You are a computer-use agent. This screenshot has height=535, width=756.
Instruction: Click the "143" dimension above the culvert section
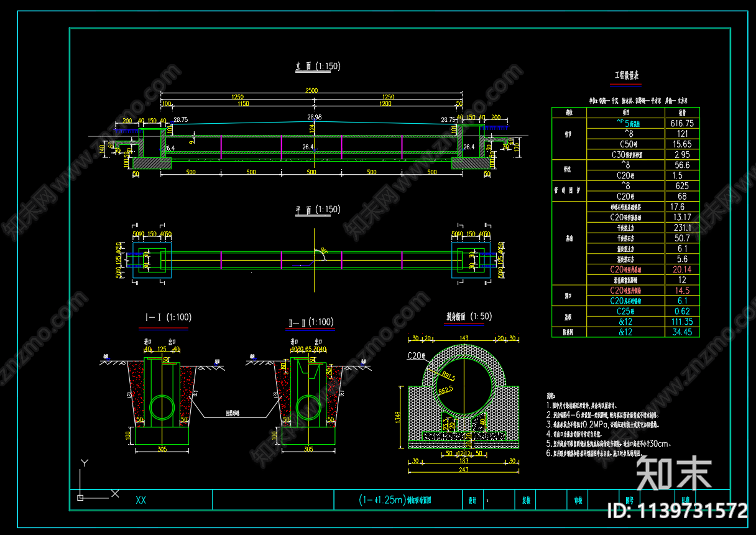[463, 338]
